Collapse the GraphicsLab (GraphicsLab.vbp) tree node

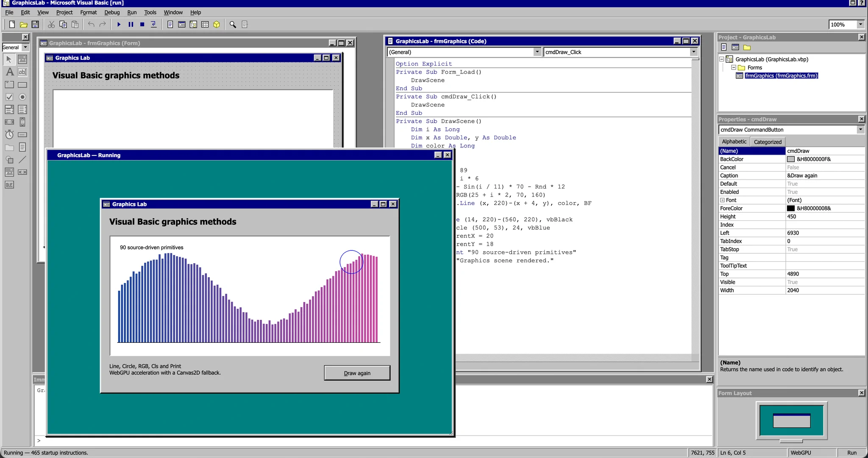(x=722, y=59)
